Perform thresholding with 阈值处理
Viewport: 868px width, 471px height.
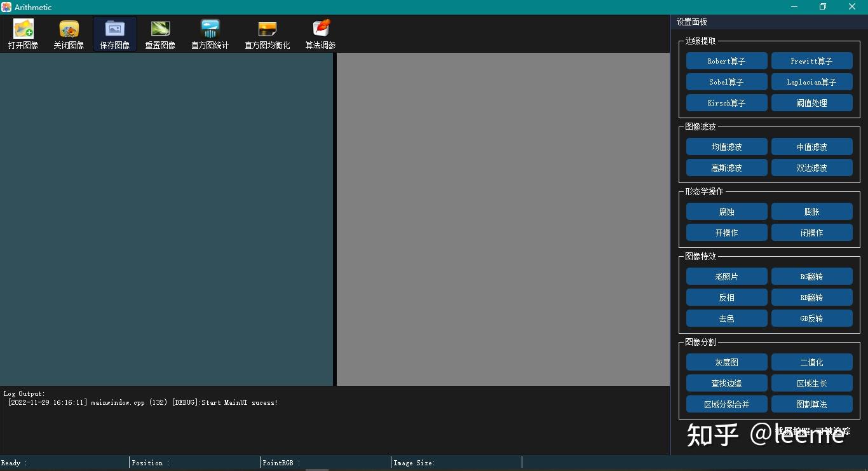pyautogui.click(x=812, y=102)
